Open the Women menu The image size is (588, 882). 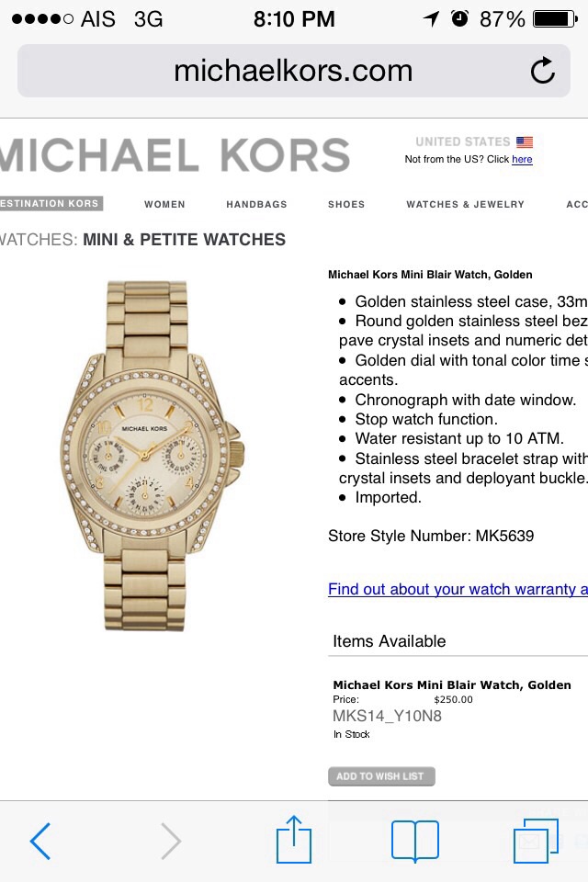[x=164, y=204]
